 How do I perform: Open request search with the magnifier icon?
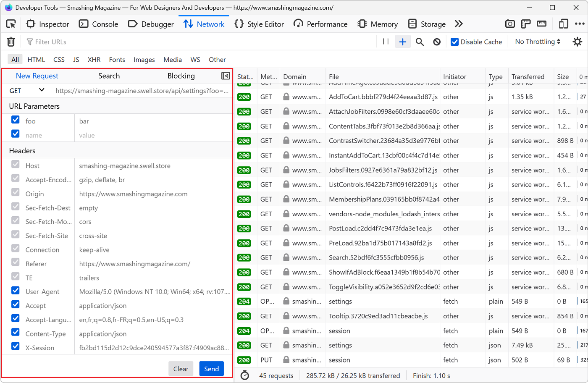pyautogui.click(x=420, y=42)
